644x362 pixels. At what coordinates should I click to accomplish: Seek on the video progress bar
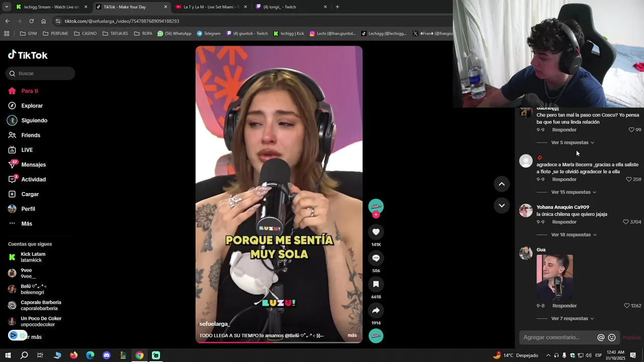point(279,342)
